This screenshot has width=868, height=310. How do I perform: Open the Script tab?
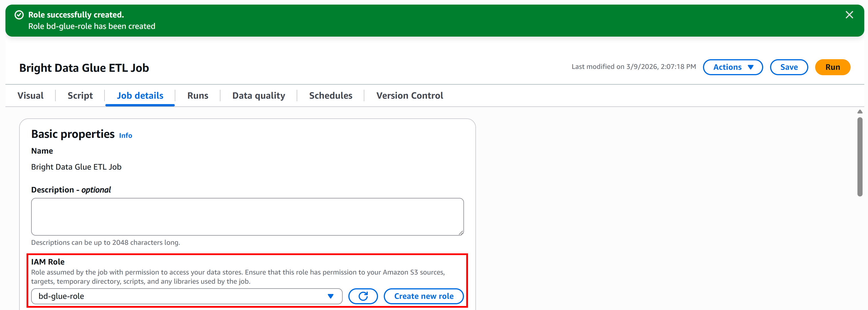(x=80, y=96)
